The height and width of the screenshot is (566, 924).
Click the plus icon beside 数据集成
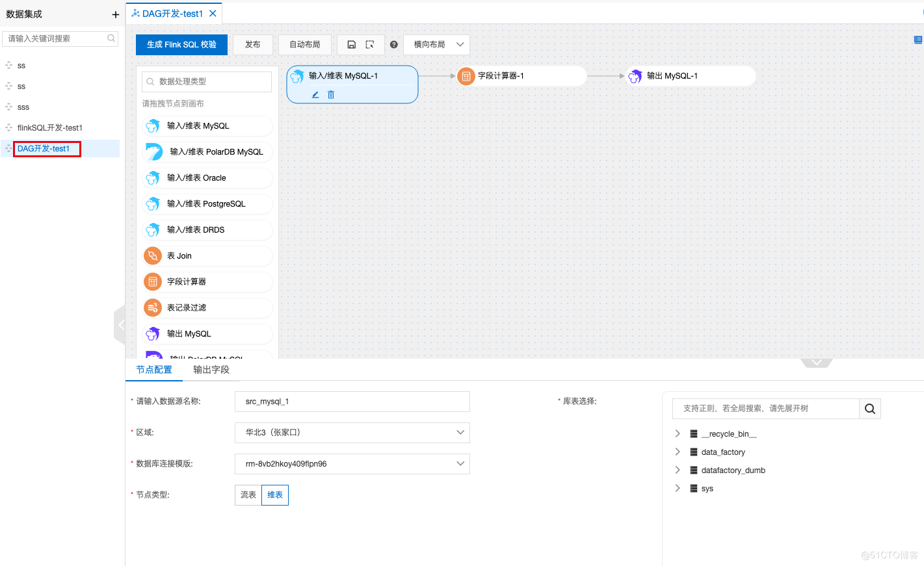point(115,14)
